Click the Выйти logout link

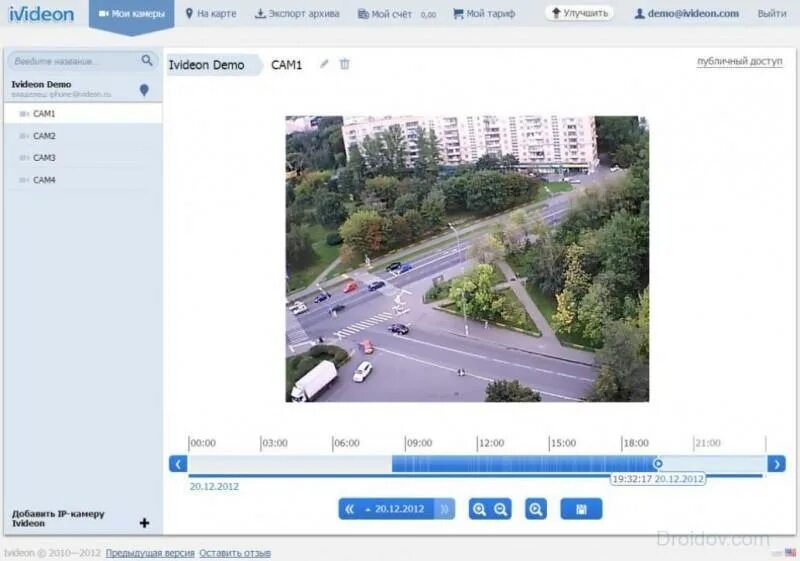pos(771,14)
